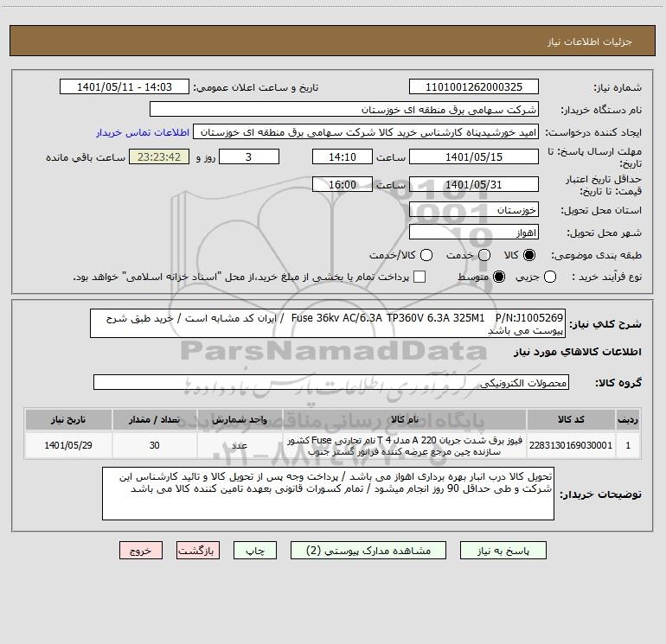Viewport: 666px width, 644px height.
Task: Click goods group field محصولات الکترونیکی
Action: click(x=331, y=382)
